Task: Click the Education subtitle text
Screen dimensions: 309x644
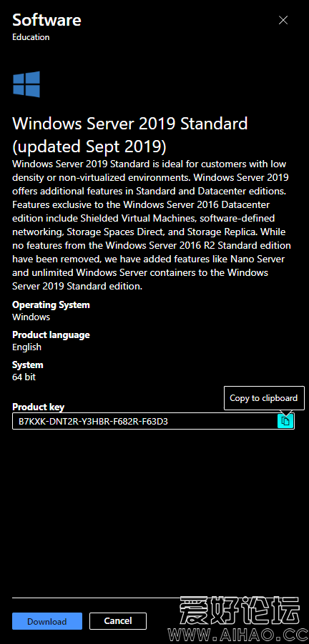Action: coord(31,37)
